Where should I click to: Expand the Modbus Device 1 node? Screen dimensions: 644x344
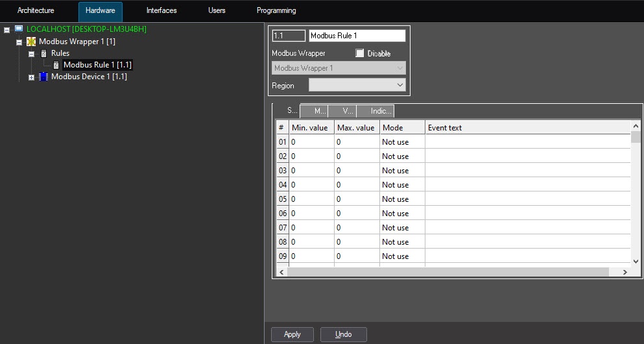point(31,77)
